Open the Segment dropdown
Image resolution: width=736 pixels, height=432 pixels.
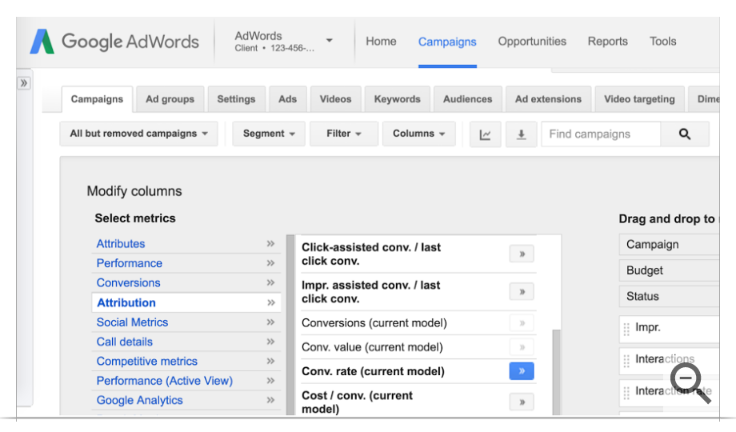(268, 134)
